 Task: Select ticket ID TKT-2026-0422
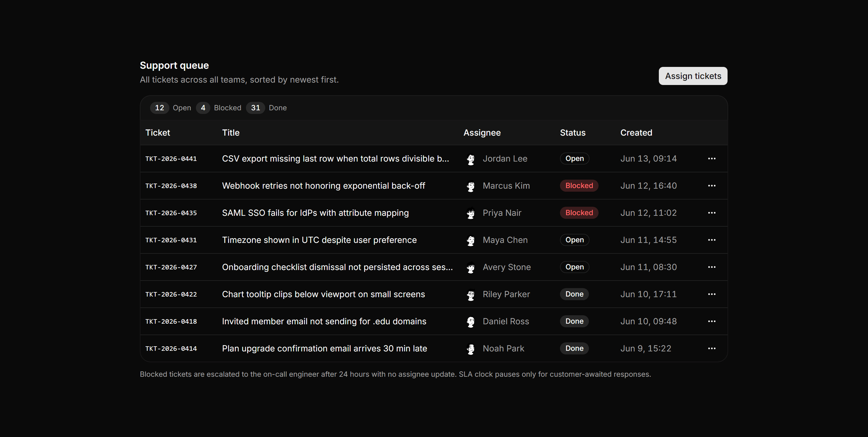pyautogui.click(x=171, y=294)
